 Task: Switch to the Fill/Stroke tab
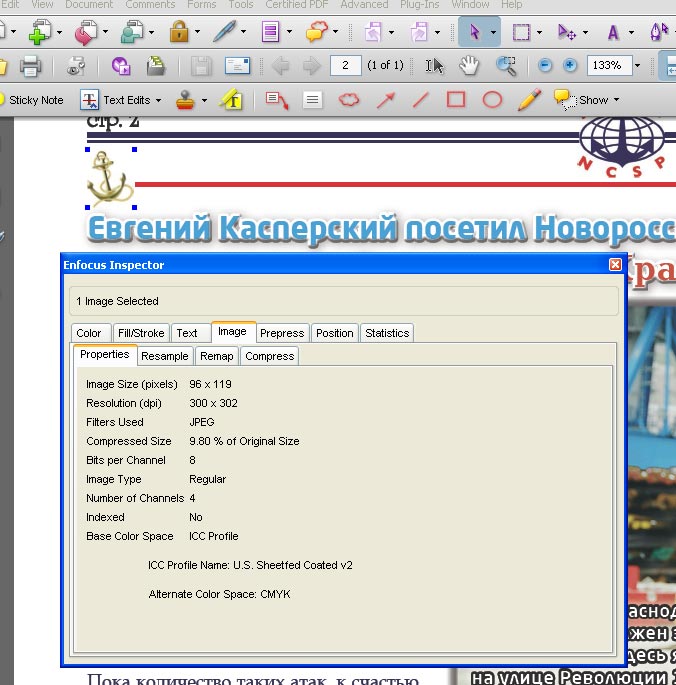(141, 333)
